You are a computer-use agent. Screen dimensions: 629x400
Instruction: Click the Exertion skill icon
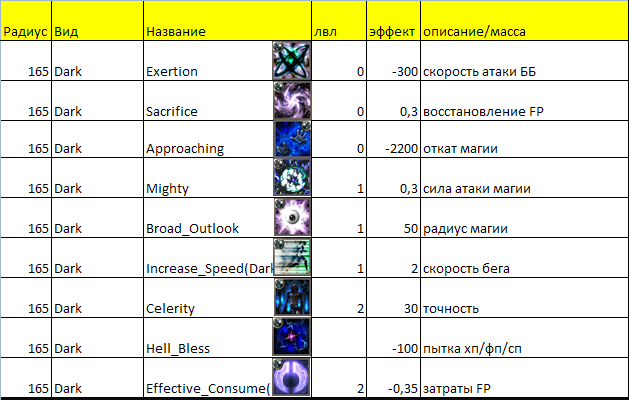point(292,59)
